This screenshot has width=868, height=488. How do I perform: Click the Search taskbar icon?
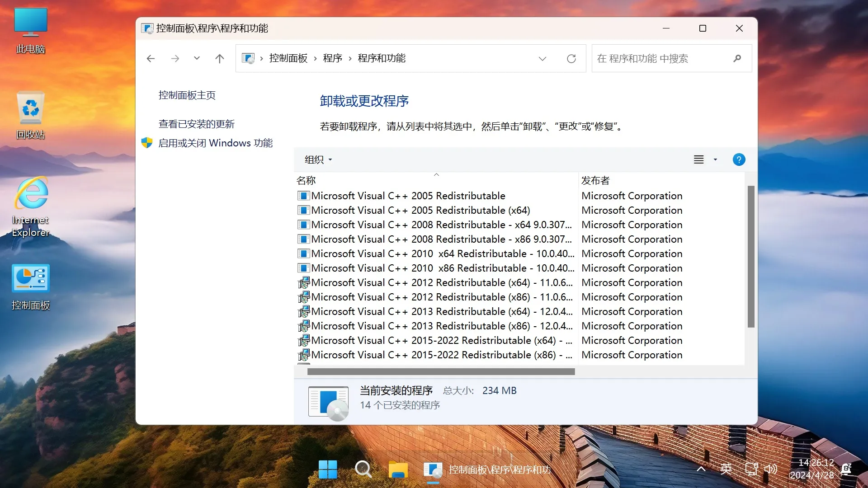(363, 469)
